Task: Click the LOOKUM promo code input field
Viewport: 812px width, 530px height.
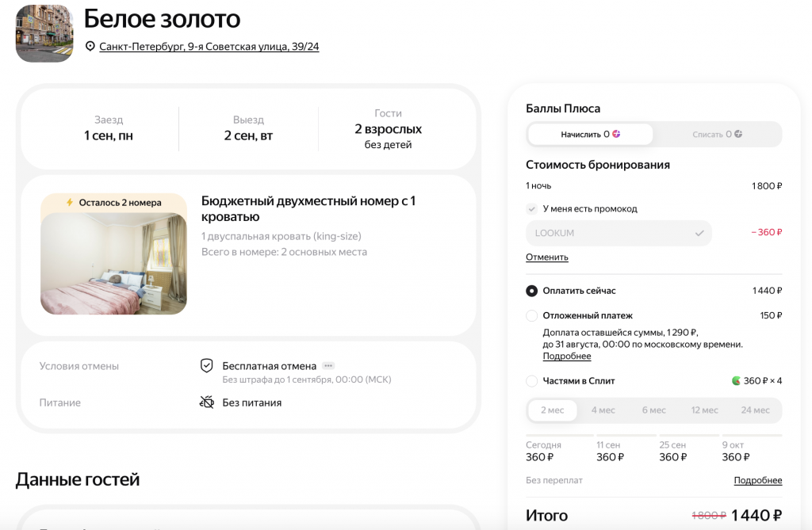Action: tap(619, 234)
